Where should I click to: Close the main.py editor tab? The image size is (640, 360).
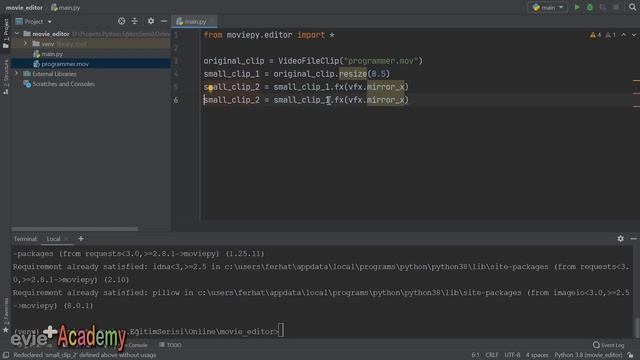click(212, 22)
